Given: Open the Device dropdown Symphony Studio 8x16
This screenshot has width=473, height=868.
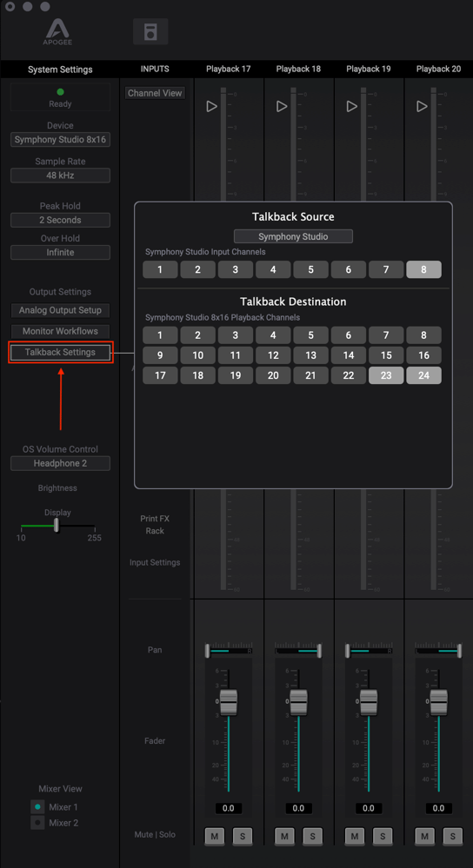Looking at the screenshot, I should 60,140.
